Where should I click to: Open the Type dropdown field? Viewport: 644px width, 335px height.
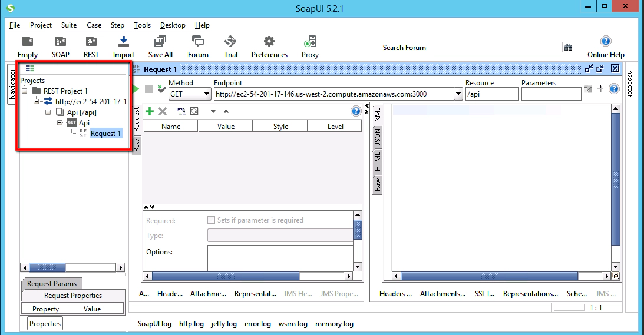[280, 236]
